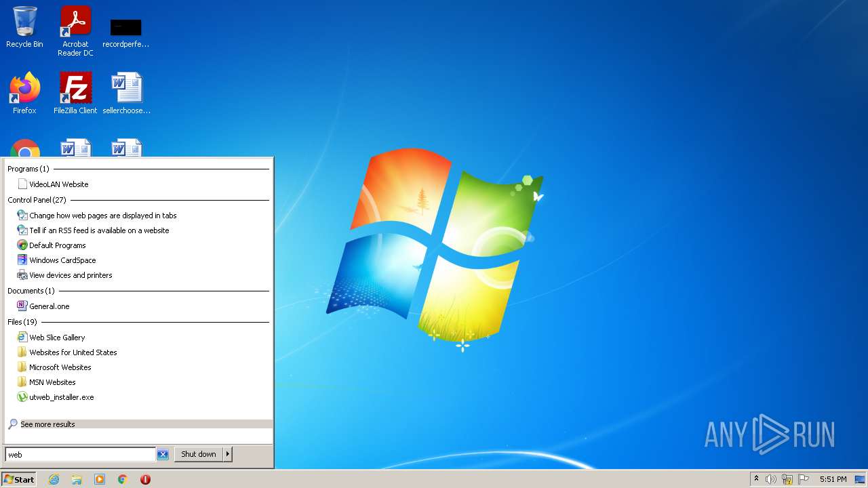Open the Recycle Bin desktop icon
The height and width of the screenshot is (488, 868).
click(24, 27)
